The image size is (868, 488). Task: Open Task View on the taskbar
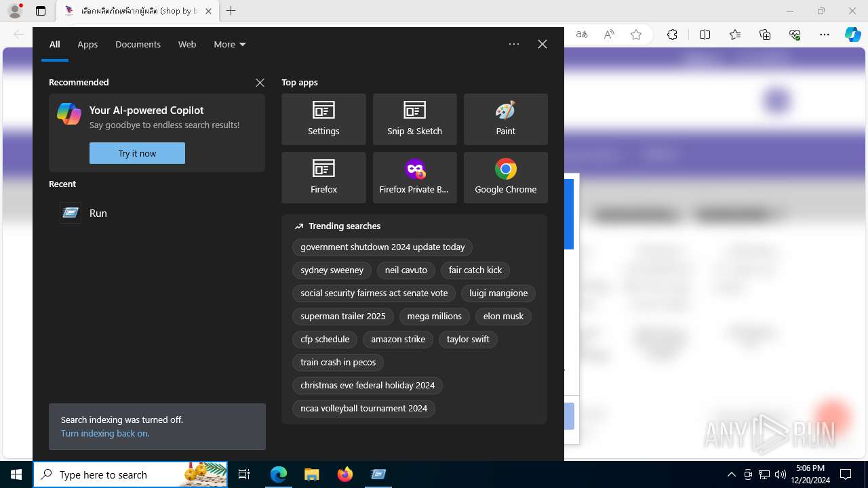(x=244, y=474)
